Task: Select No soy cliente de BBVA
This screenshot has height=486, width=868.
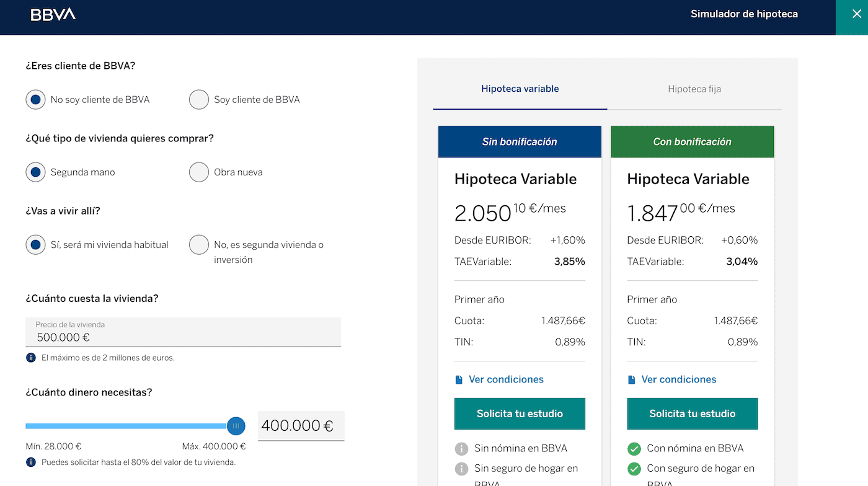Action: click(35, 99)
